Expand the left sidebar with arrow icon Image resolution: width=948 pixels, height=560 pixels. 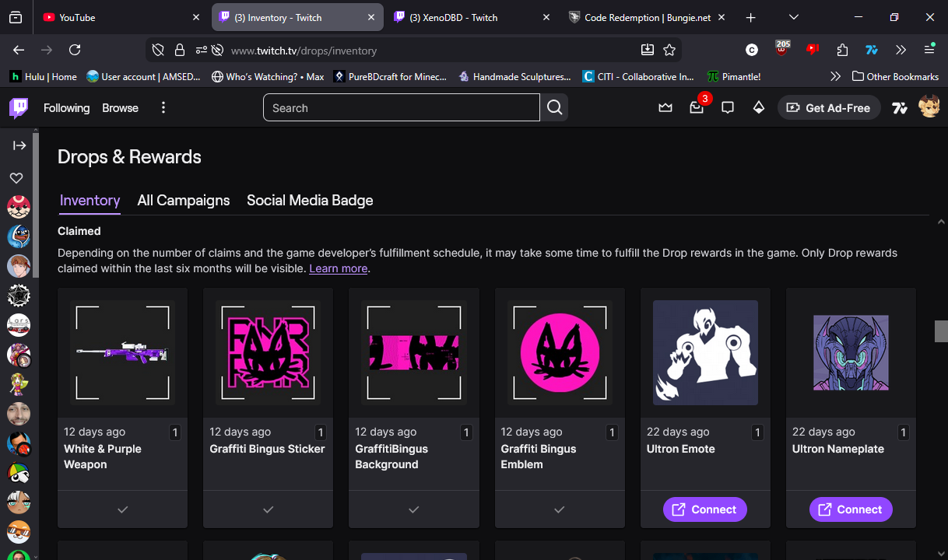tap(19, 145)
